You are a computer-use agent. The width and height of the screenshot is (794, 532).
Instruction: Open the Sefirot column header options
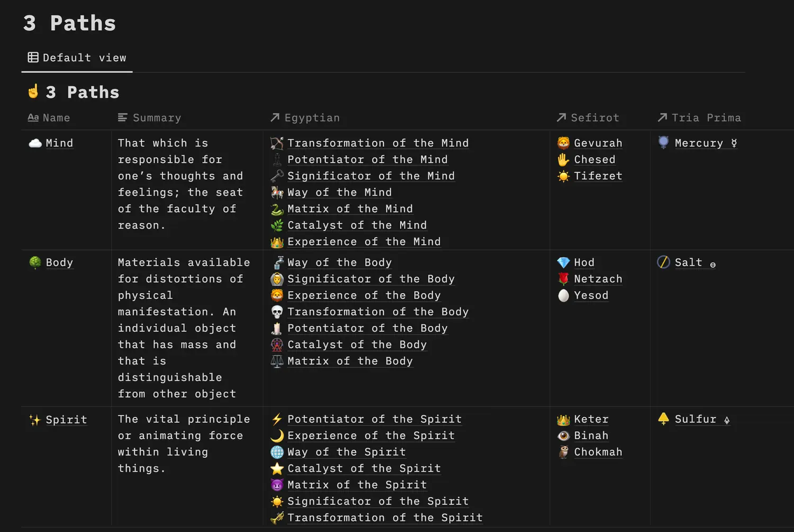point(588,118)
